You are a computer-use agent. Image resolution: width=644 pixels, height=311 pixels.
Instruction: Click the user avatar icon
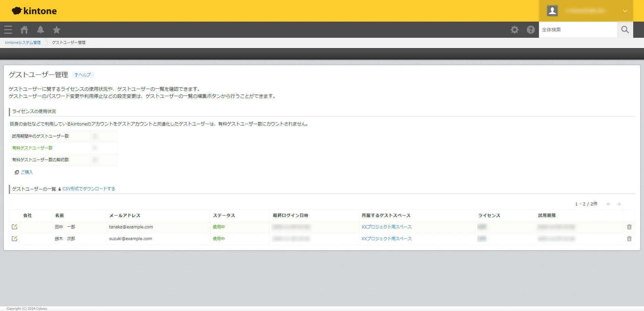(552, 11)
